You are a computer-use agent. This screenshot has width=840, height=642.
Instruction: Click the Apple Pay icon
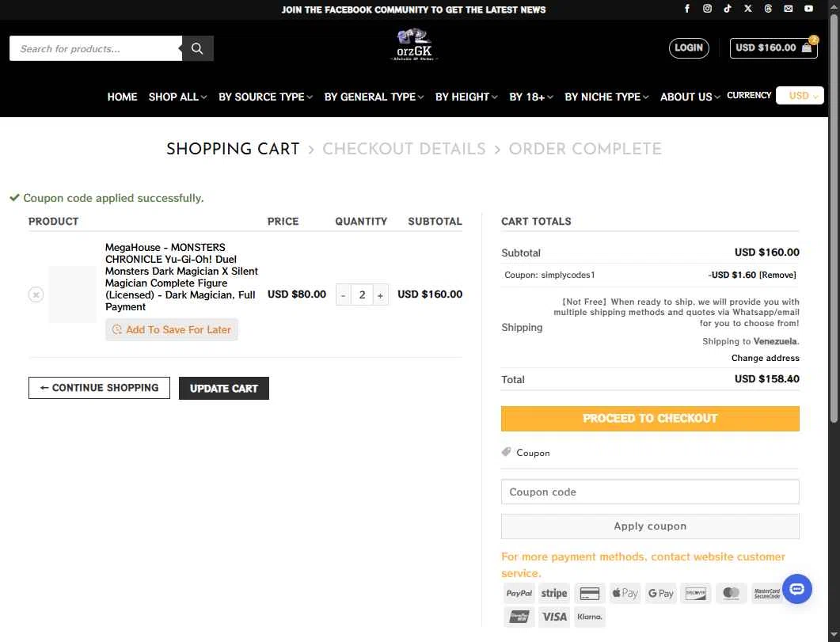[x=625, y=593]
